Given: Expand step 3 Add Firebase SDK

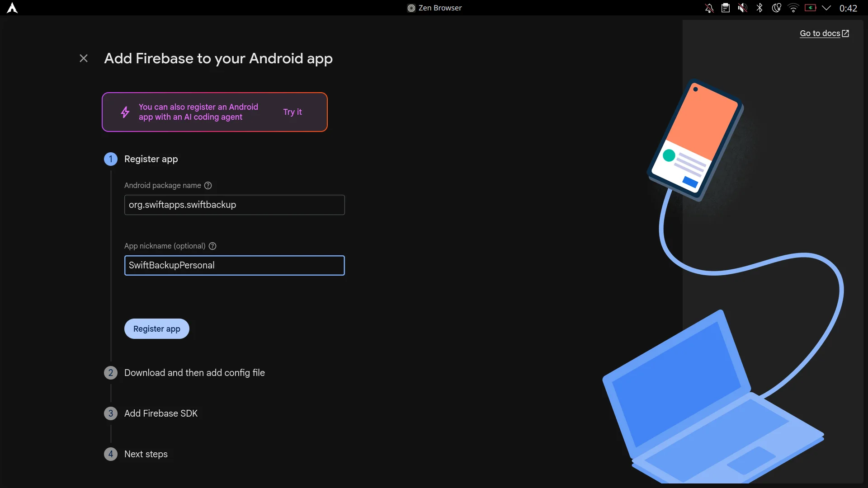Looking at the screenshot, I should (x=161, y=413).
